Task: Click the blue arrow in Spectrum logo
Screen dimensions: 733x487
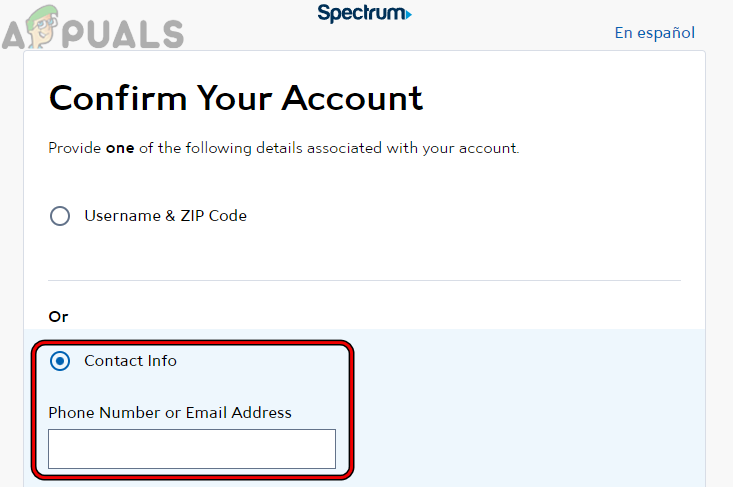Action: tap(406, 14)
